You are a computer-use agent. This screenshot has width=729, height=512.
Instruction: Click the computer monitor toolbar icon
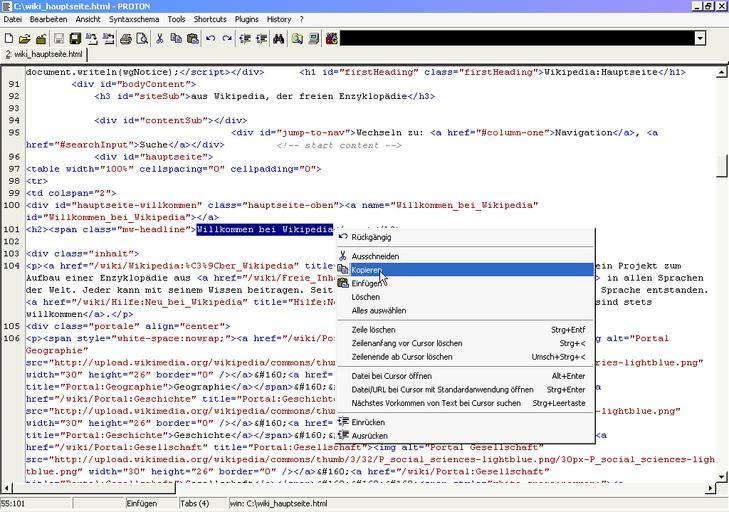click(x=314, y=39)
